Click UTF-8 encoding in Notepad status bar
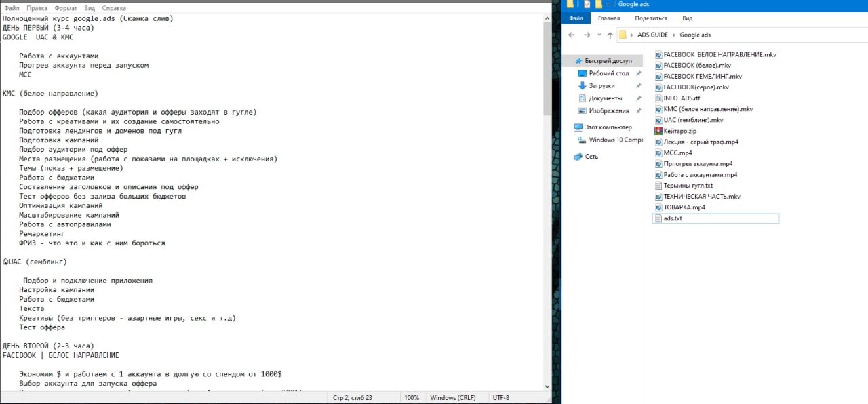868x404 pixels. [x=500, y=397]
